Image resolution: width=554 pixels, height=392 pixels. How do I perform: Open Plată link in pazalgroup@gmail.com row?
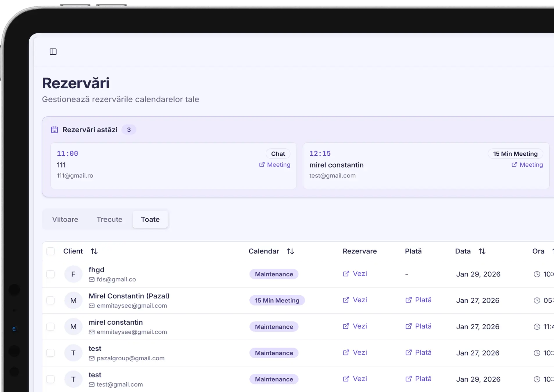[419, 353]
